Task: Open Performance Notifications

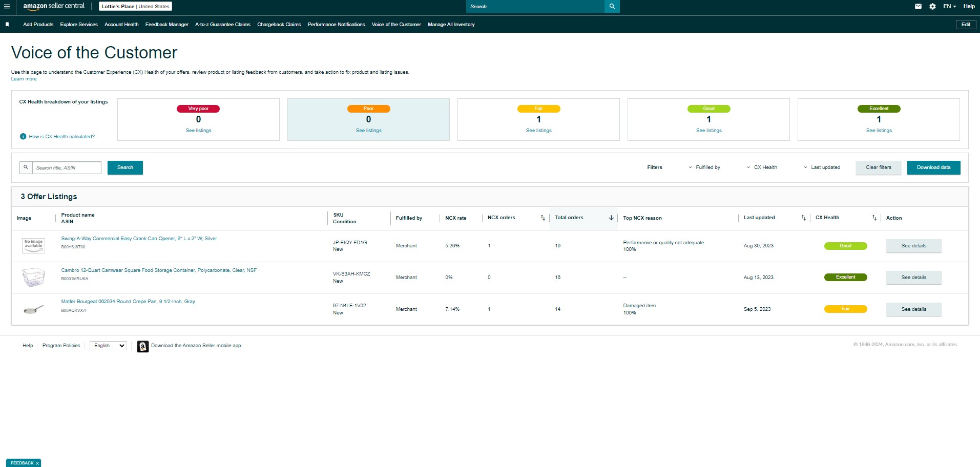Action: tap(337, 25)
